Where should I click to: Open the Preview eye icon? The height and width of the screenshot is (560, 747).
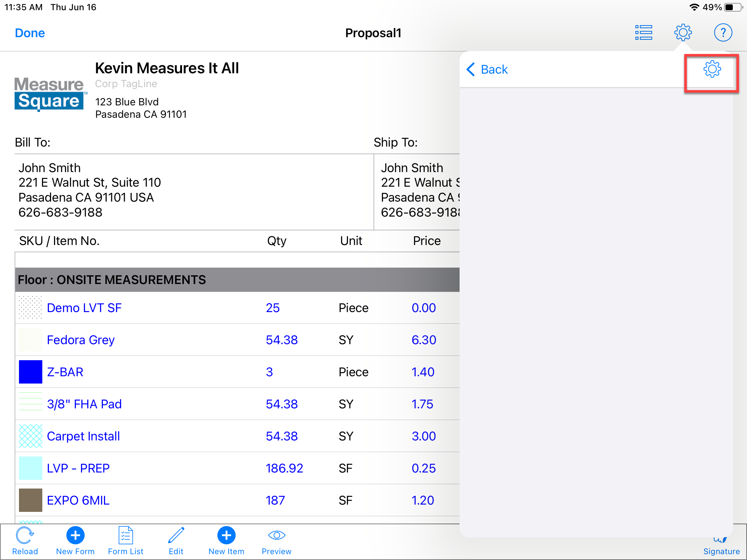coord(276,536)
